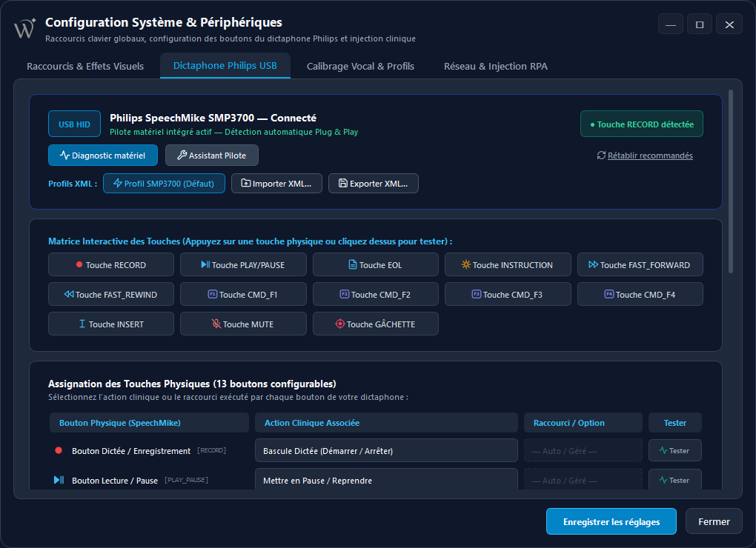The image size is (756, 548).
Task: Click shortcut field for Bouton Lecture / Pause
Action: 583,480
